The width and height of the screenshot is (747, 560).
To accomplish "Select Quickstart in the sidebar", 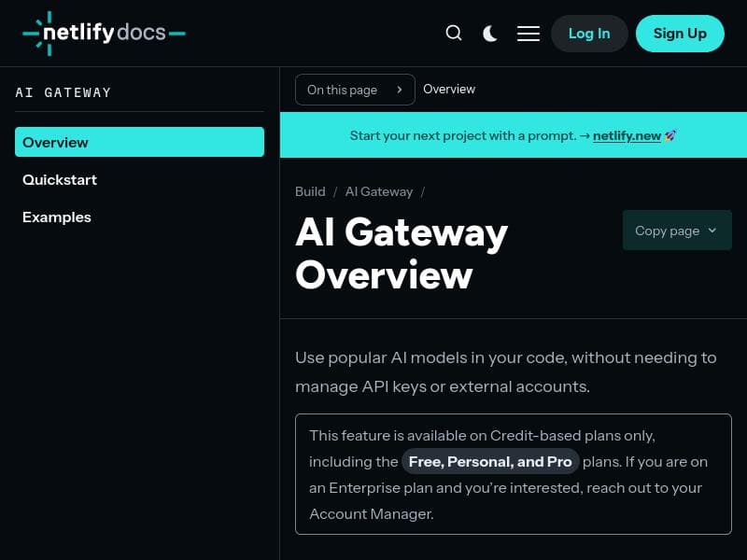I will click(x=60, y=179).
